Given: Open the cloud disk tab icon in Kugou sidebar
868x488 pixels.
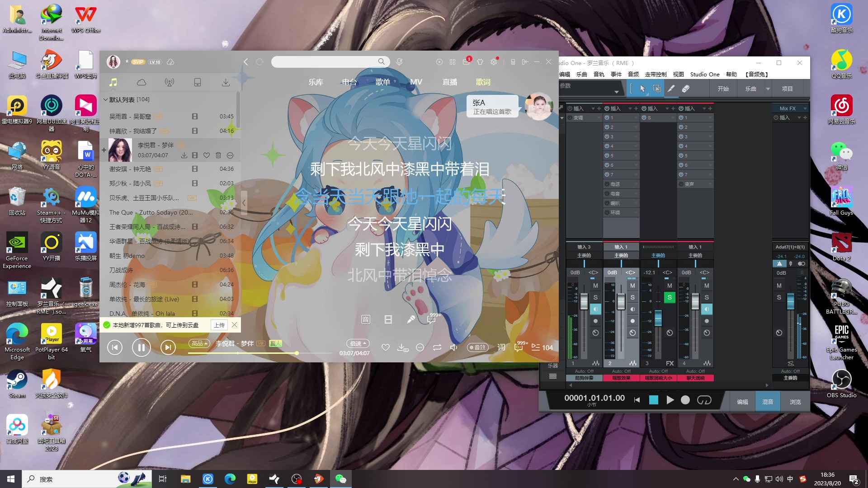Looking at the screenshot, I should pos(142,82).
